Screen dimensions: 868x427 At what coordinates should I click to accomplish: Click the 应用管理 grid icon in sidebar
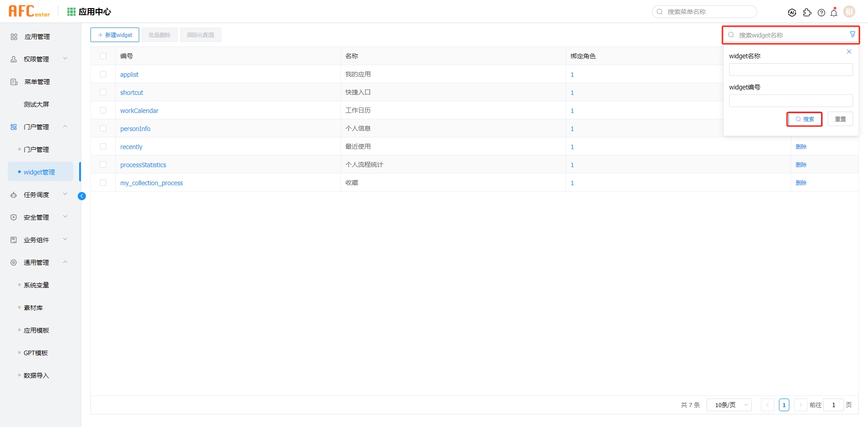pyautogui.click(x=13, y=37)
